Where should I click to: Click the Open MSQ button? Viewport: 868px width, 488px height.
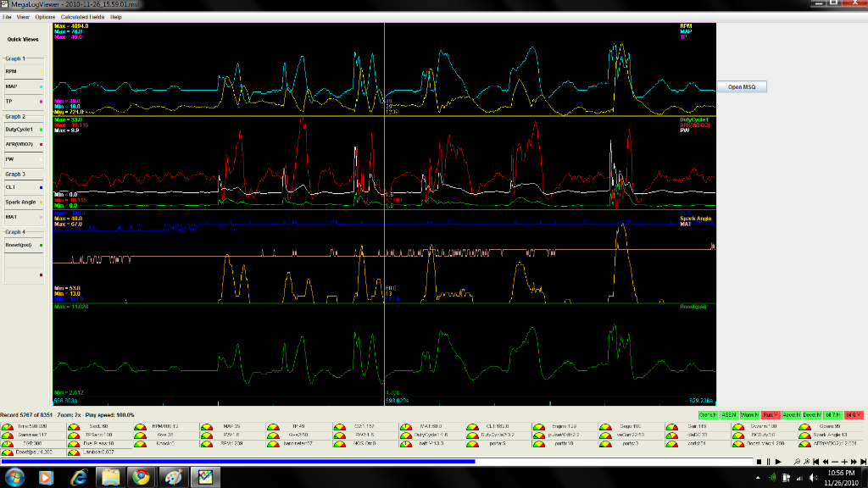pyautogui.click(x=742, y=87)
